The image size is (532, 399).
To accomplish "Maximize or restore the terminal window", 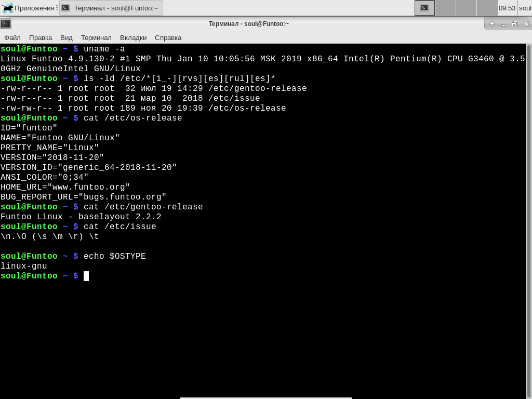I will tap(515, 24).
